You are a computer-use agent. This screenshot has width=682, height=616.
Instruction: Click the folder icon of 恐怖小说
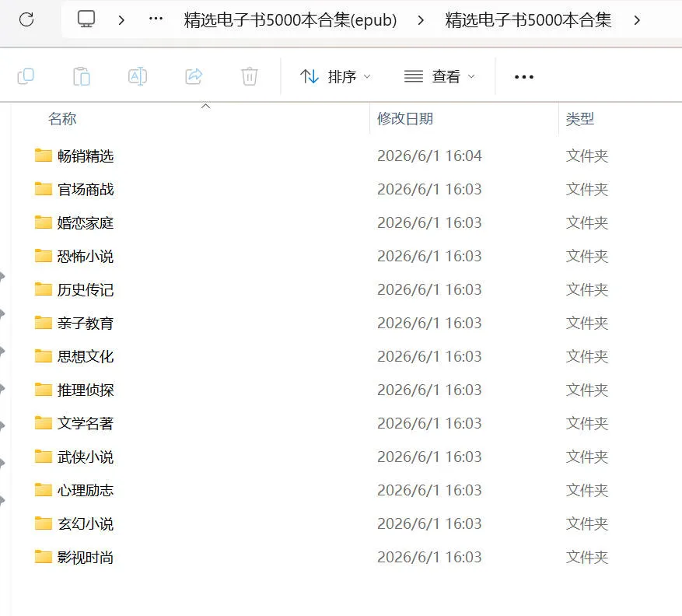point(44,255)
